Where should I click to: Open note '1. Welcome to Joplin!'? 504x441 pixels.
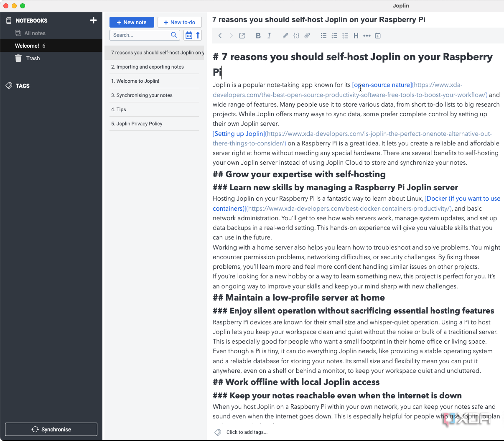point(154,81)
